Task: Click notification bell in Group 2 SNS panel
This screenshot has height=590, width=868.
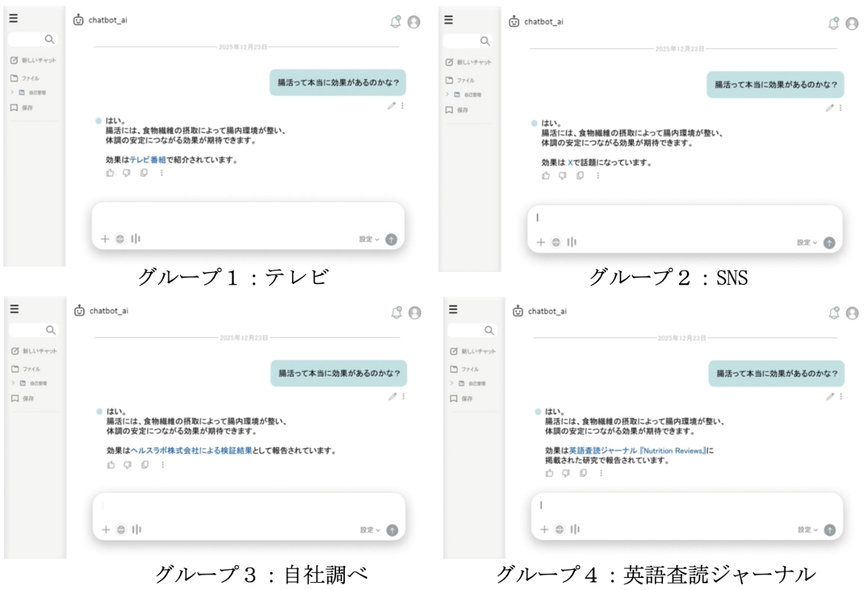Action: tap(833, 23)
